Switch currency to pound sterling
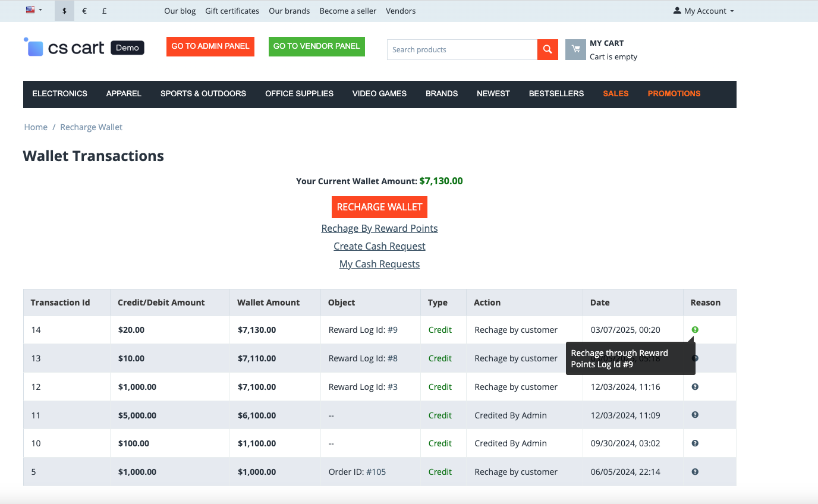The image size is (818, 504). pyautogui.click(x=104, y=11)
